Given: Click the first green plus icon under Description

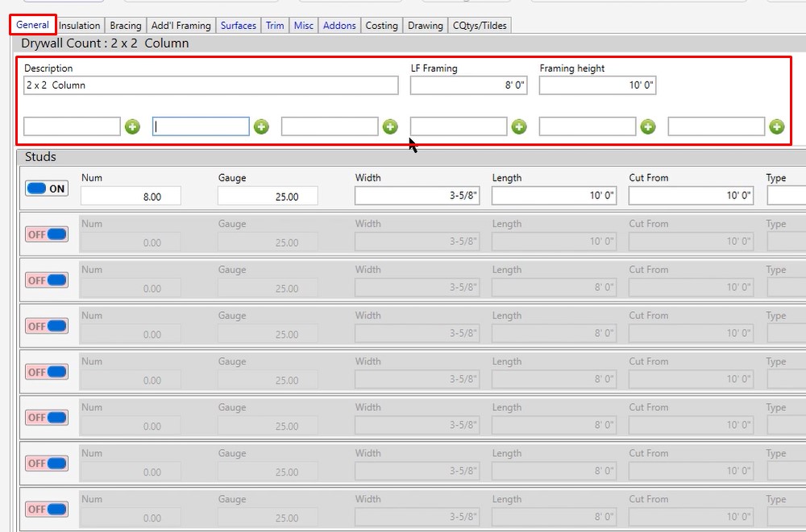Looking at the screenshot, I should [132, 127].
